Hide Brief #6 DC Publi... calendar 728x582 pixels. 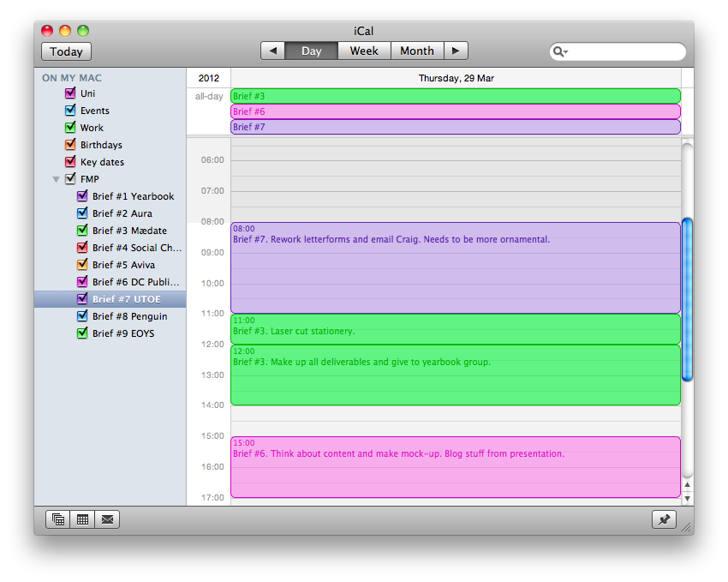click(x=82, y=281)
